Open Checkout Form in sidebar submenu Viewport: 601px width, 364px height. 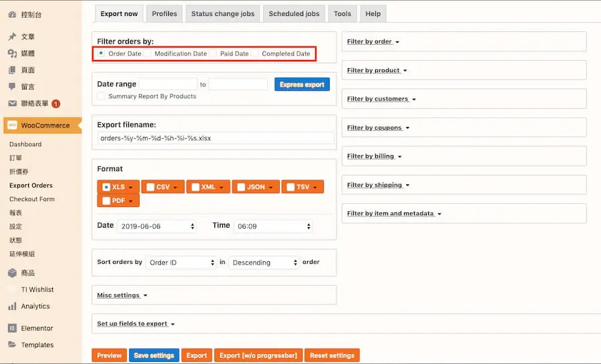pos(32,199)
